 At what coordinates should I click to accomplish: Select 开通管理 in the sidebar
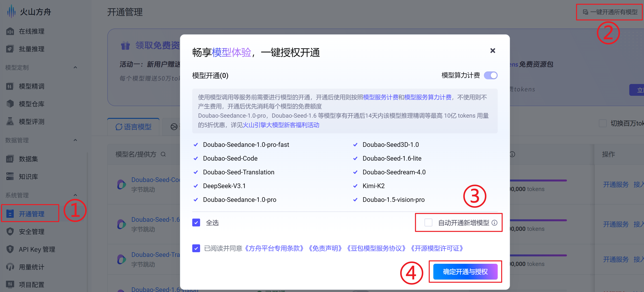coord(31,214)
